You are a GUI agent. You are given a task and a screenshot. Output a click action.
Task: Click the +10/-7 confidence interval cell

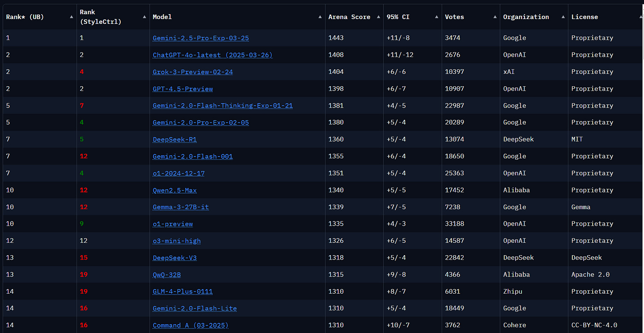pos(398,325)
